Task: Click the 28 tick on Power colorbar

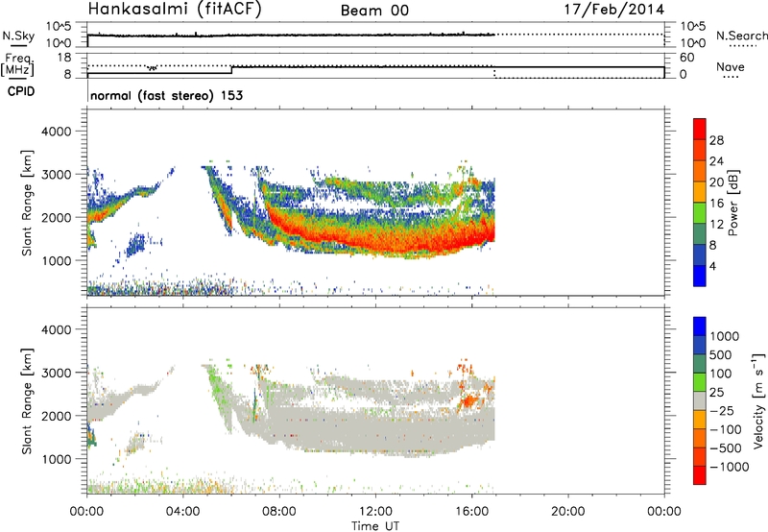Action: (x=716, y=140)
